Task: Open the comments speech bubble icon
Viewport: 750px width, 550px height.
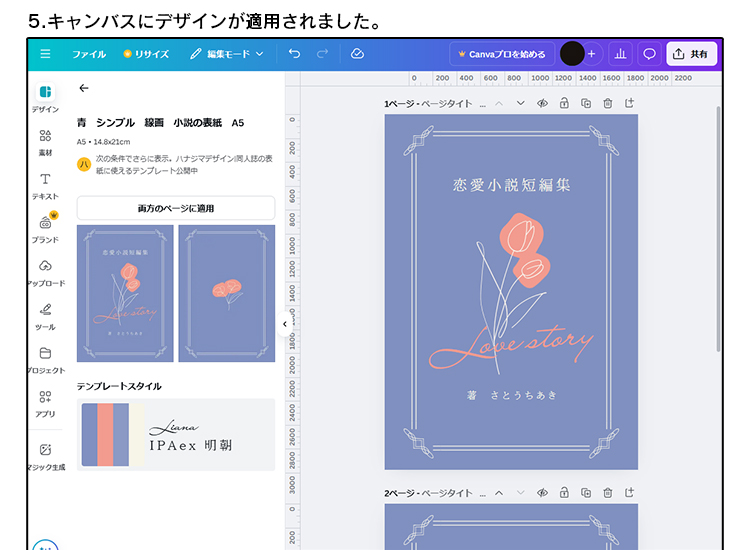Action: pos(649,54)
